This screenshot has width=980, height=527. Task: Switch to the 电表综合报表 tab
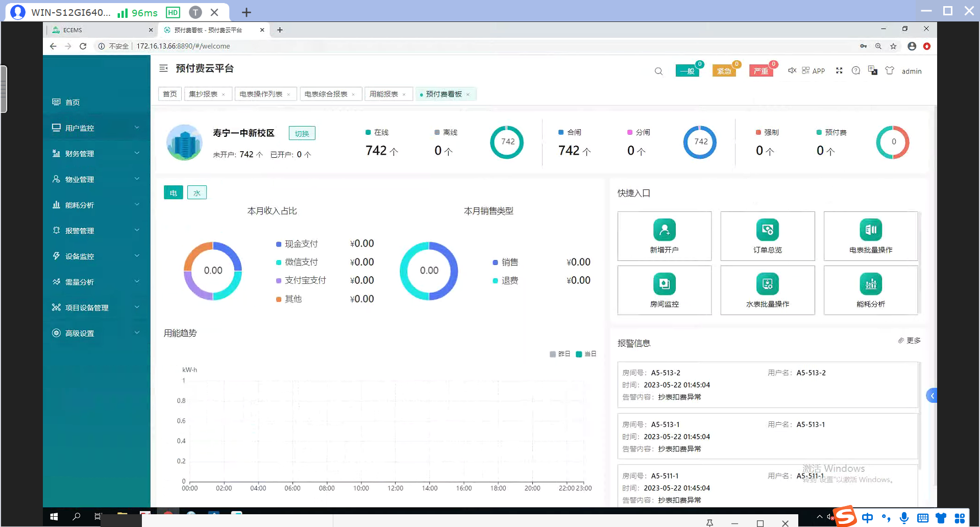tap(326, 94)
